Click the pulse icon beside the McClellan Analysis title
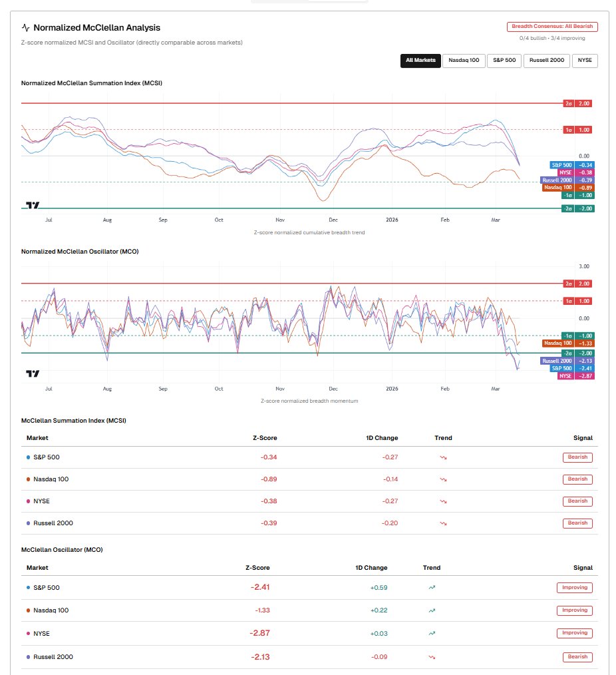The width and height of the screenshot is (616, 675). (25, 27)
